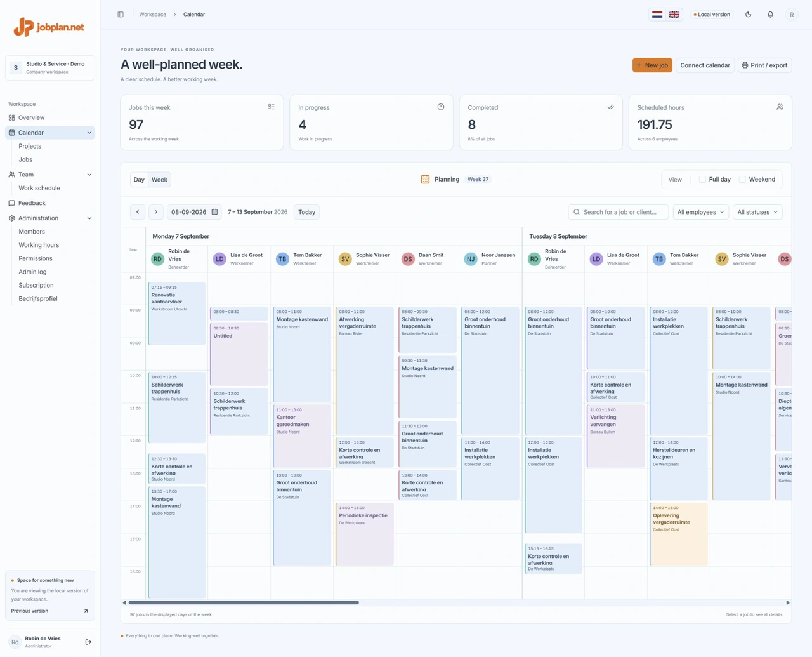Open date picker calendar icon
The width and height of the screenshot is (812, 657).
214,212
